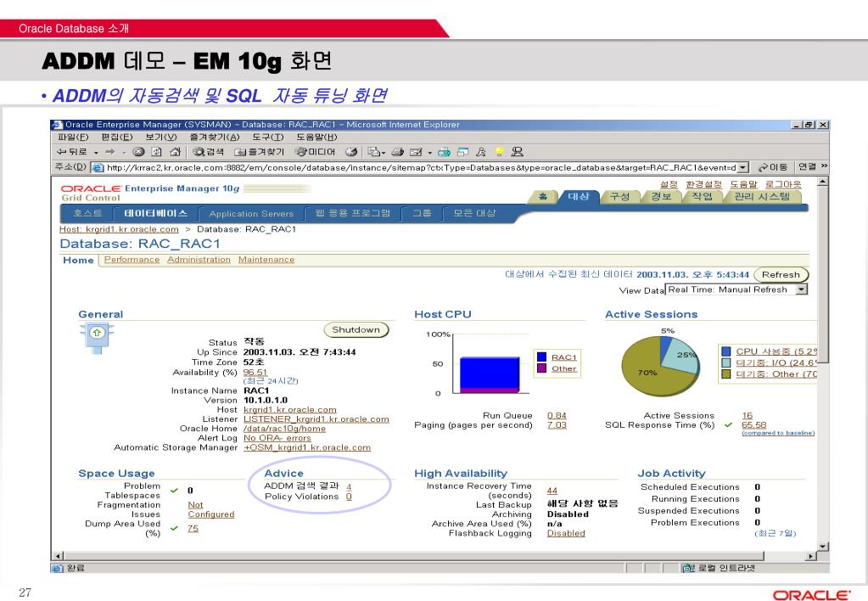
Task: Open the 편집(E) menu
Action: pos(117,137)
